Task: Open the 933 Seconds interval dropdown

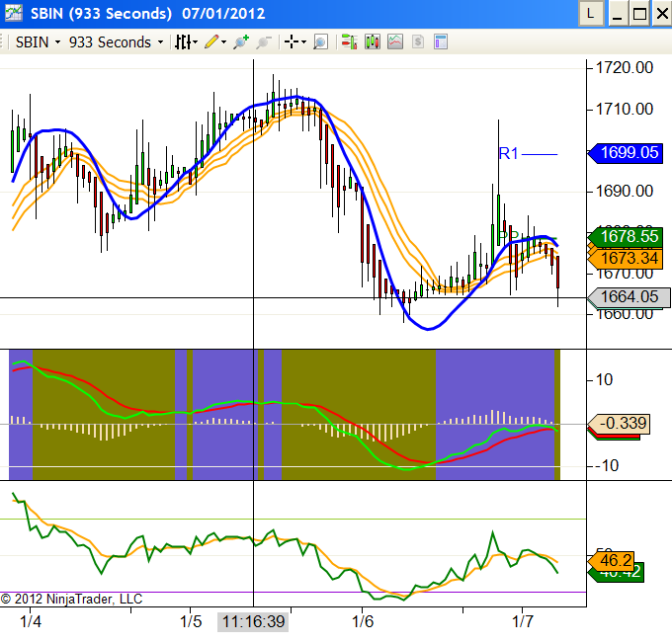Action: click(x=117, y=42)
